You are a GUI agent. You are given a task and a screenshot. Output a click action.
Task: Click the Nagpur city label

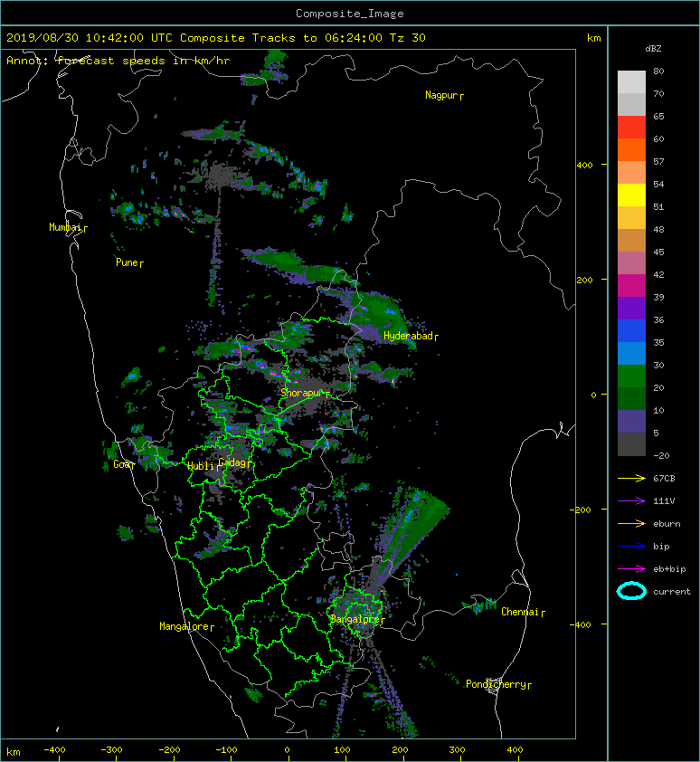click(x=441, y=95)
